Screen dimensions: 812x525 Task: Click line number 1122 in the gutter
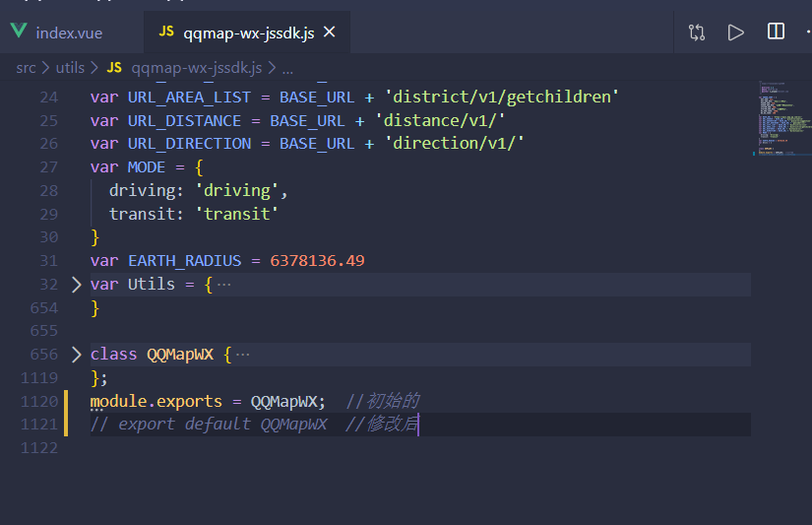(39, 448)
